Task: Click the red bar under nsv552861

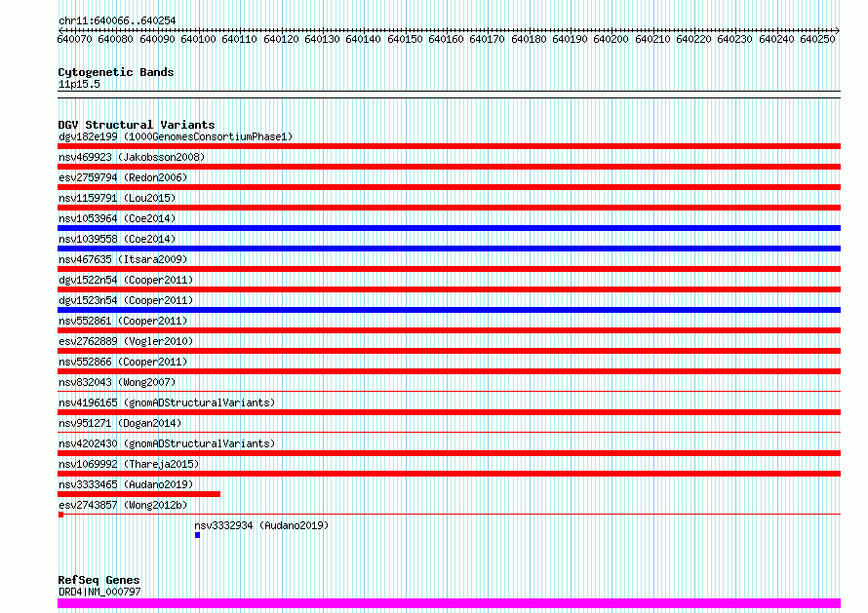Action: 449,330
